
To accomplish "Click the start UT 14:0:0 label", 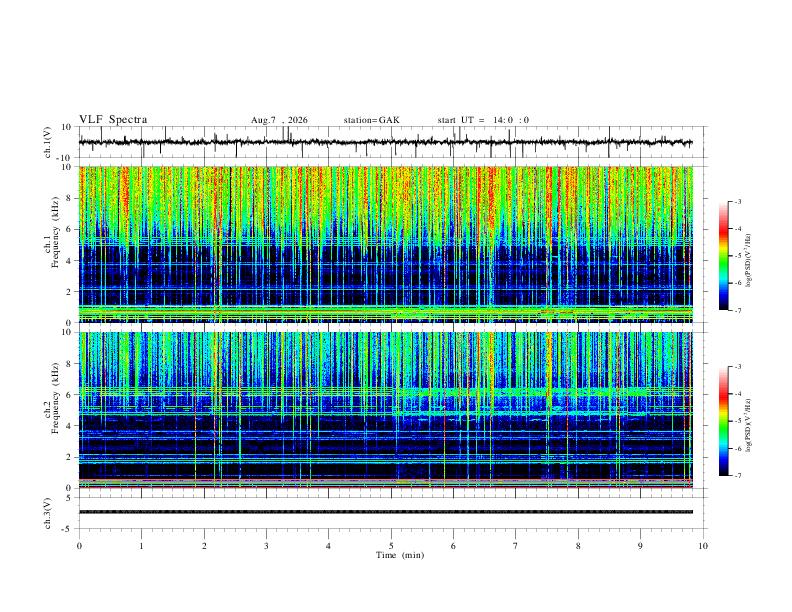I will point(483,120).
